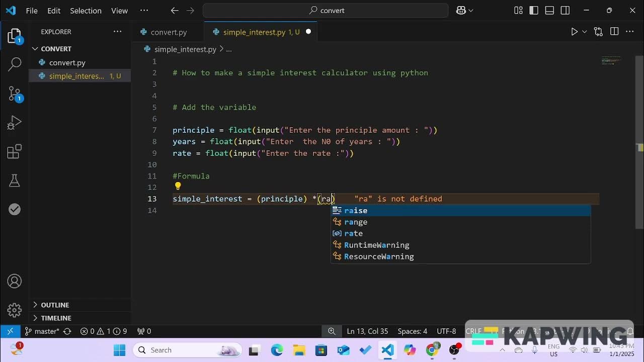Open the Explorer view in activity bar
644x362 pixels.
[15, 37]
